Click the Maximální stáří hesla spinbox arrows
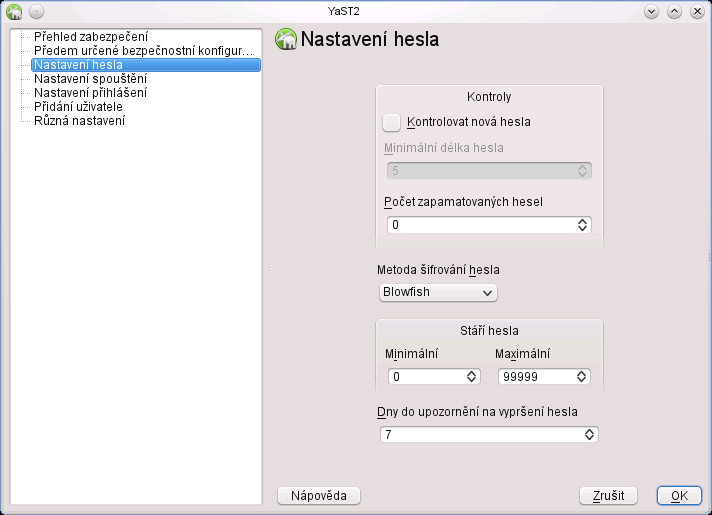The image size is (712, 515). (581, 376)
